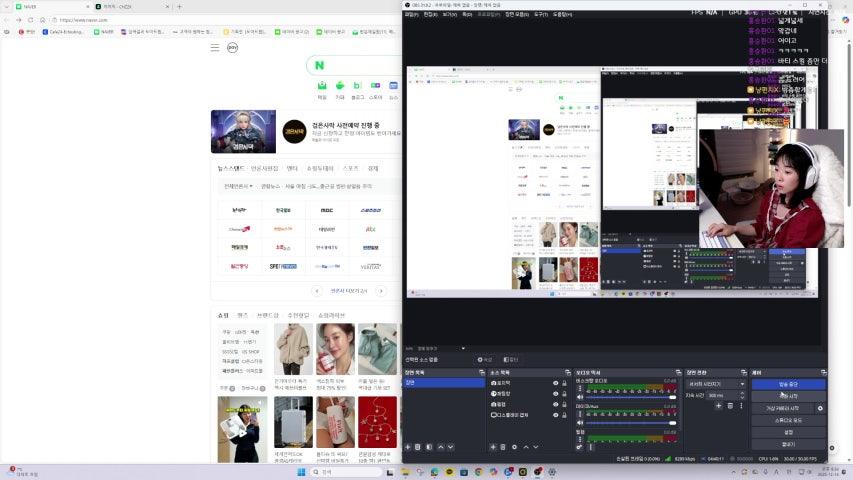Open Naver Pay icon on Naver page
The image size is (853, 480).
click(232, 47)
